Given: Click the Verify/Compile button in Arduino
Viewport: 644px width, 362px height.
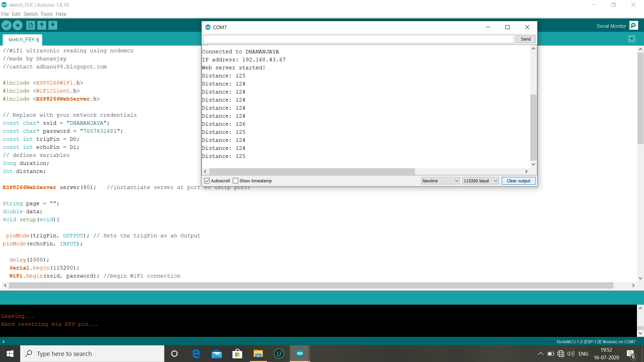Looking at the screenshot, I should point(6,25).
